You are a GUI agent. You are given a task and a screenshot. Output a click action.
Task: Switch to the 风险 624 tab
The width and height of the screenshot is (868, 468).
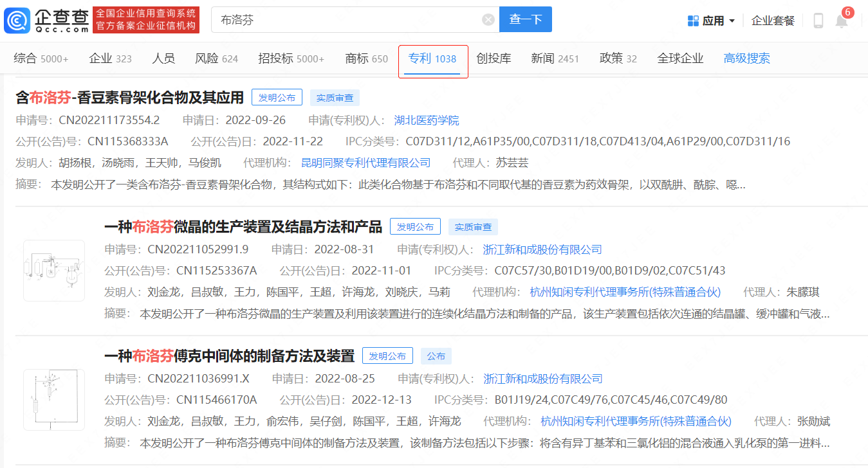coord(216,59)
